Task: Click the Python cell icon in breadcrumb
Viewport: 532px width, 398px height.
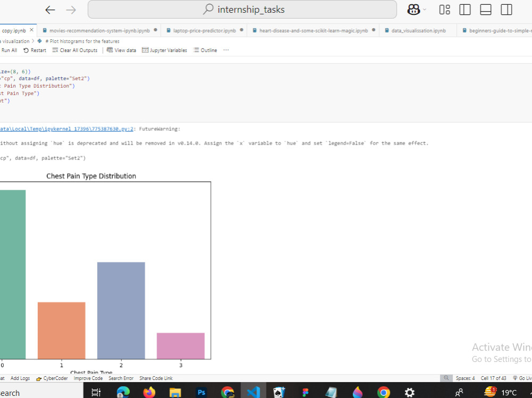Action: pos(39,41)
